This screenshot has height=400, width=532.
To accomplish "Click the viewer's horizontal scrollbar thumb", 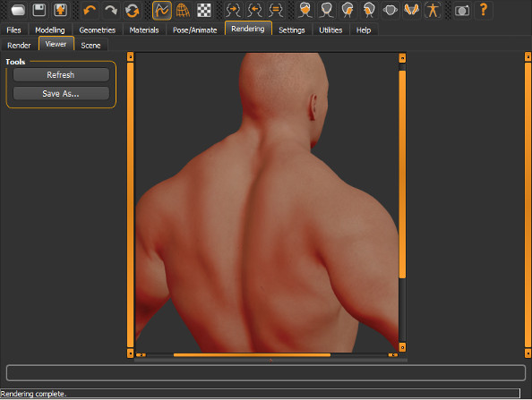I will (252, 355).
